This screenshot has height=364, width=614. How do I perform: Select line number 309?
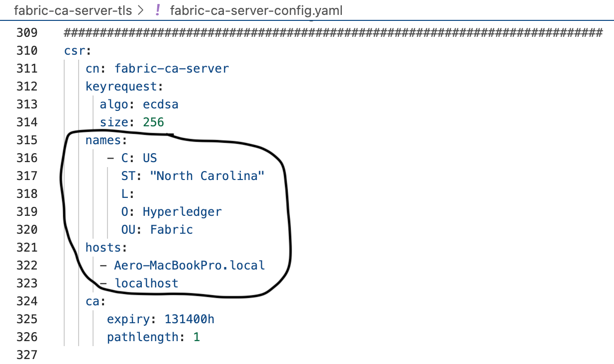point(27,33)
